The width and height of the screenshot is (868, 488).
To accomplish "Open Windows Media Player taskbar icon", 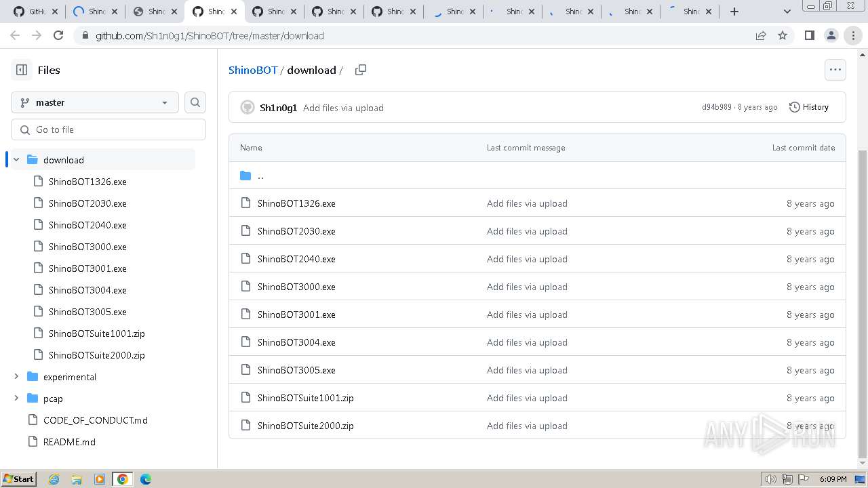I will click(100, 479).
